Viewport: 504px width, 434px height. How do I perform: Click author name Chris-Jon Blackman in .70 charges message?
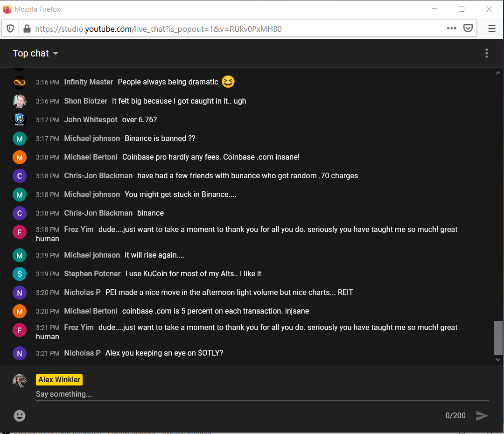[x=98, y=176]
